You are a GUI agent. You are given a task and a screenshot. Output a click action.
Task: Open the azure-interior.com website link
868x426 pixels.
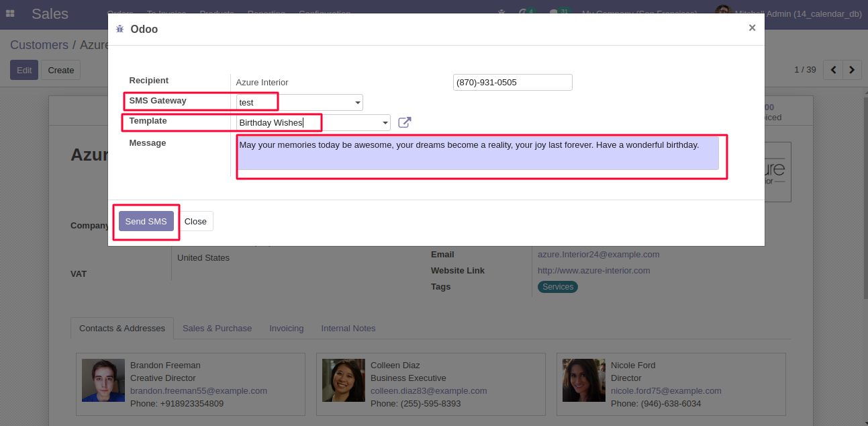pos(593,270)
